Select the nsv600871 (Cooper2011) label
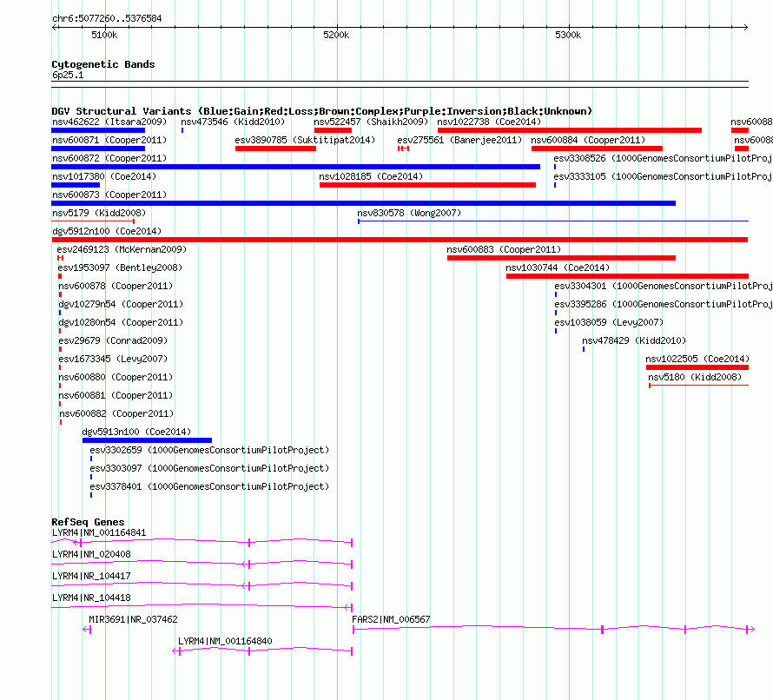Image resolution: width=773 pixels, height=700 pixels. point(109,140)
